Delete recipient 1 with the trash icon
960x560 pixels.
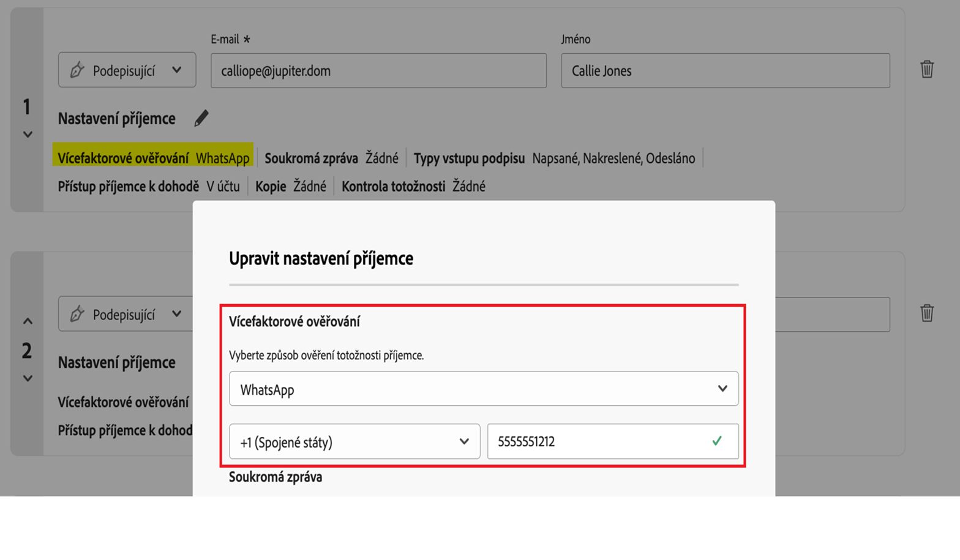[x=926, y=69]
